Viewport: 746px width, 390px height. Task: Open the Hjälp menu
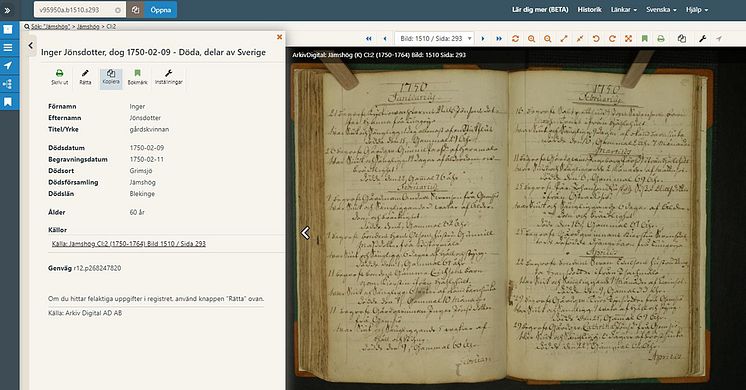pos(697,10)
